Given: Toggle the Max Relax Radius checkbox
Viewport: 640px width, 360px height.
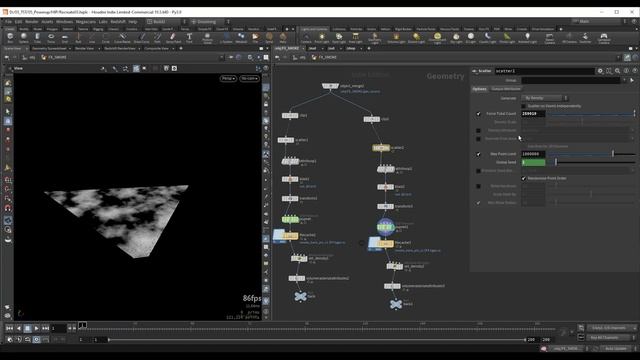Looking at the screenshot, I should (x=478, y=203).
